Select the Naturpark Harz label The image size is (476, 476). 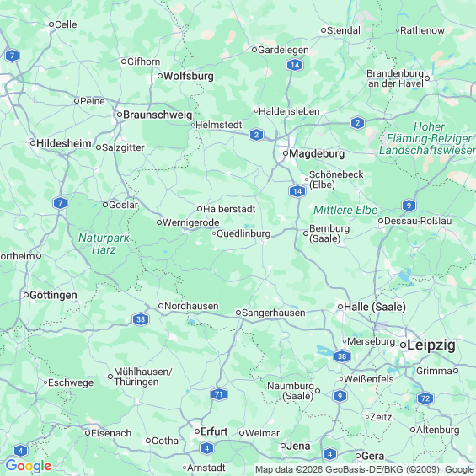pos(104,243)
